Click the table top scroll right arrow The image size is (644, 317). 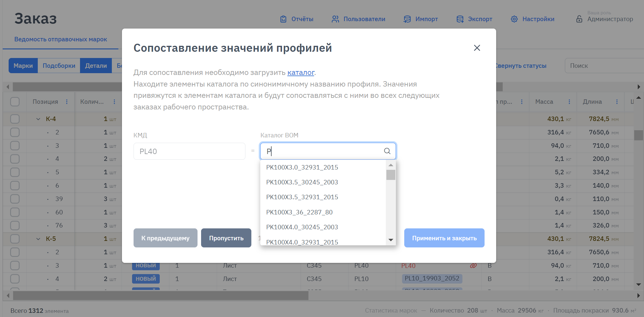pos(639,87)
